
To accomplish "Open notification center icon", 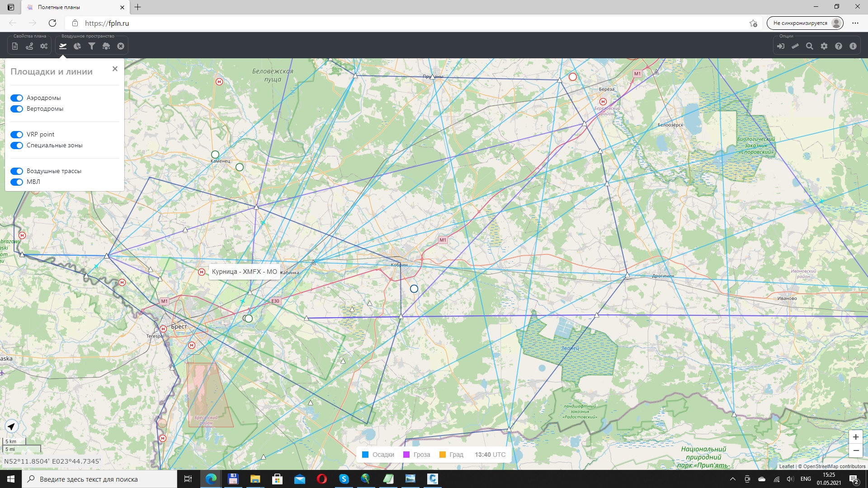I will (x=854, y=479).
